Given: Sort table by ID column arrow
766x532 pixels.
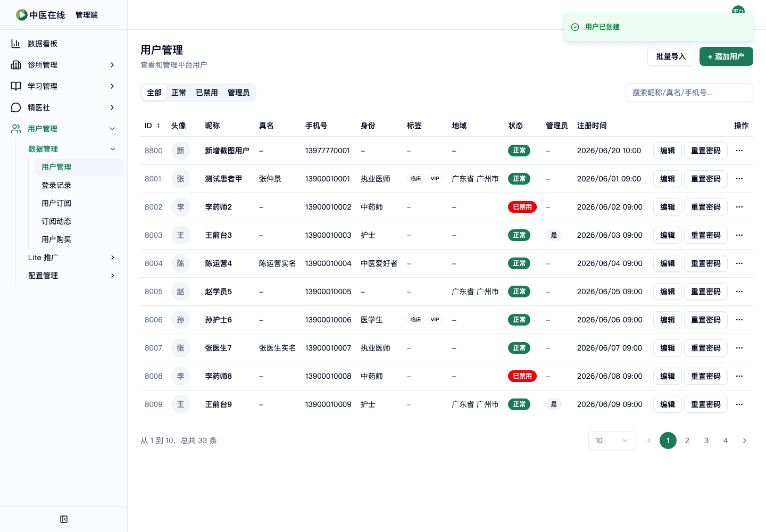Looking at the screenshot, I should pos(158,126).
